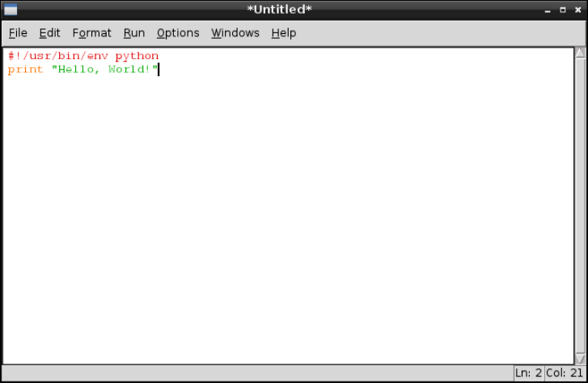Open the Help menu
This screenshot has width=588, height=383.
[284, 33]
